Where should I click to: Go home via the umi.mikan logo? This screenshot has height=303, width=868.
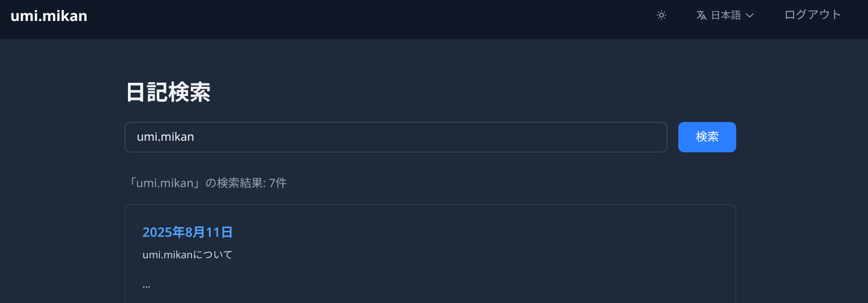click(49, 16)
